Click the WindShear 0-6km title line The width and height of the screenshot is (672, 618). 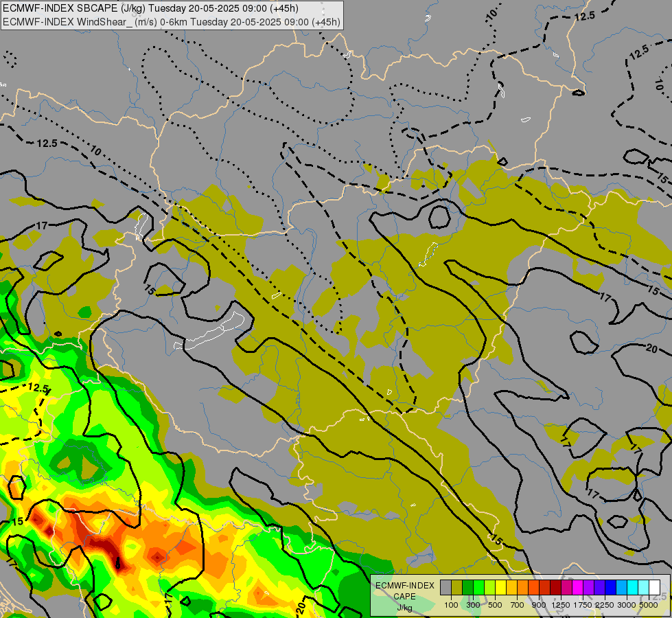pos(172,22)
